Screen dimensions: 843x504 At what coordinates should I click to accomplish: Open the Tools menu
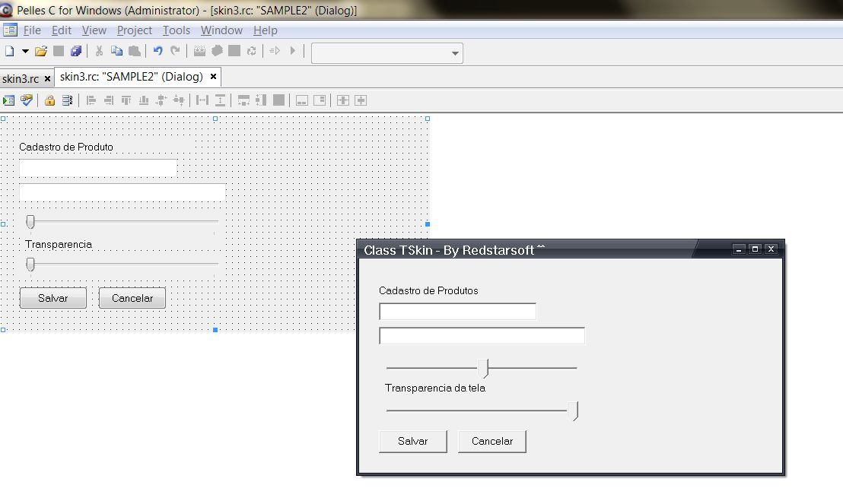(177, 30)
